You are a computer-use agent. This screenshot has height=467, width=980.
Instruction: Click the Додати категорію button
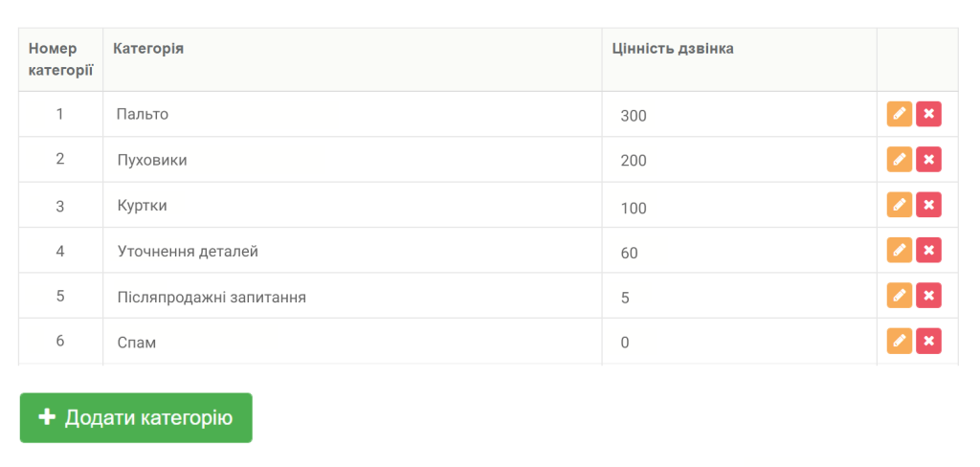point(136,417)
